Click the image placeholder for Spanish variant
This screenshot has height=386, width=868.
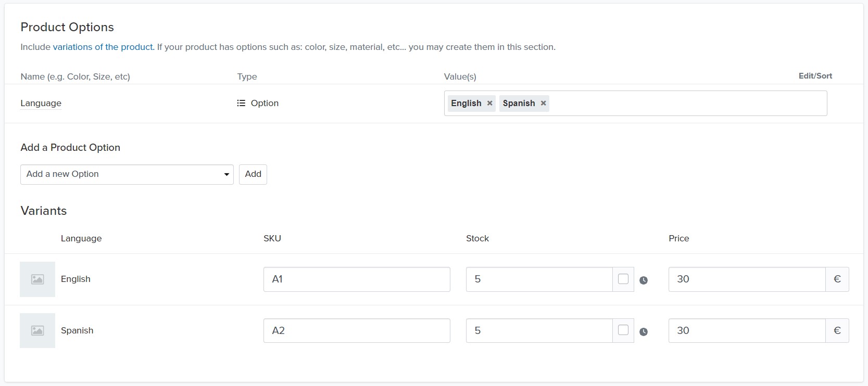[x=37, y=331]
